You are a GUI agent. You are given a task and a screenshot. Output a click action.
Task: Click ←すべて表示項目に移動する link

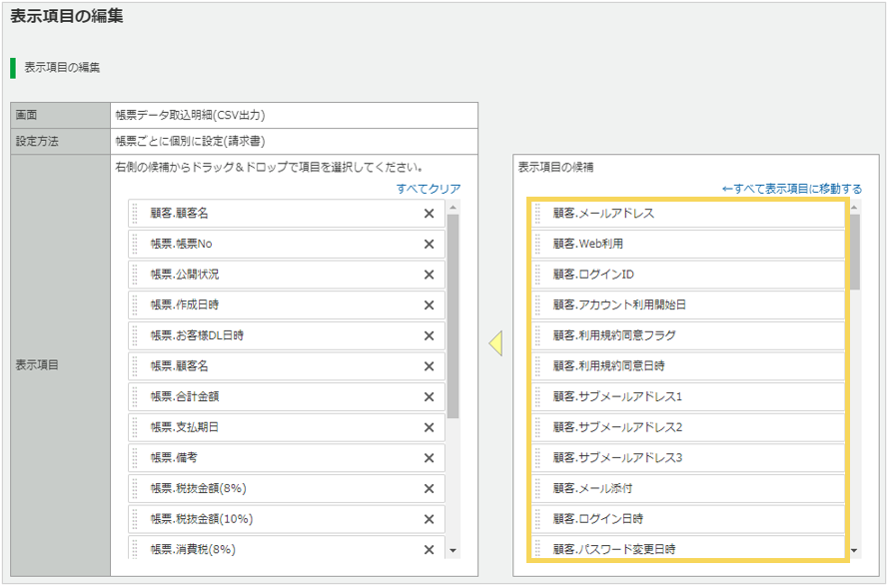788,188
